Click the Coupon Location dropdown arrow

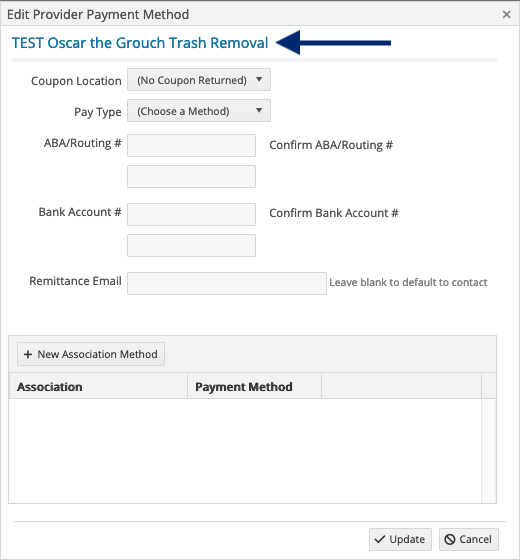click(x=259, y=79)
